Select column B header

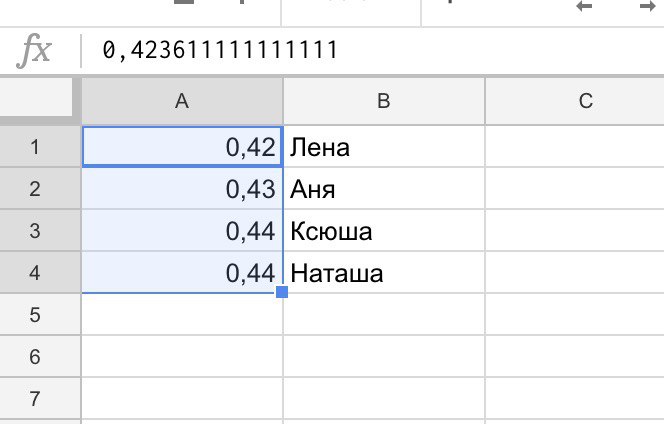click(x=384, y=101)
